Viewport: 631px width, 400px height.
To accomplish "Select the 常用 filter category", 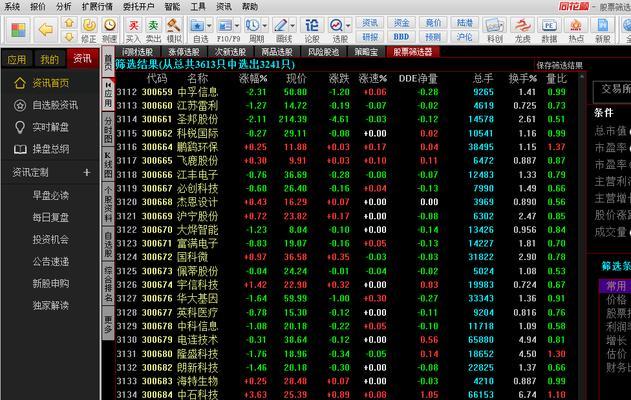I will point(616,286).
